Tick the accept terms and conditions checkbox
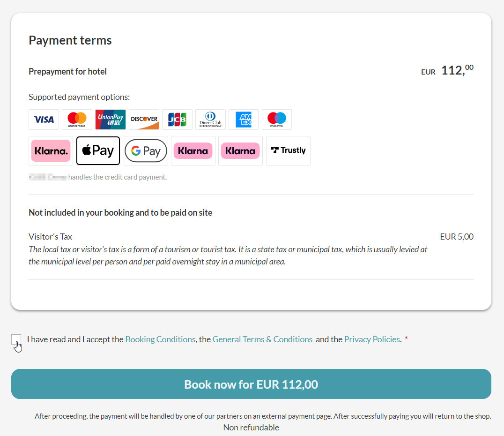The image size is (504, 436). point(16,339)
